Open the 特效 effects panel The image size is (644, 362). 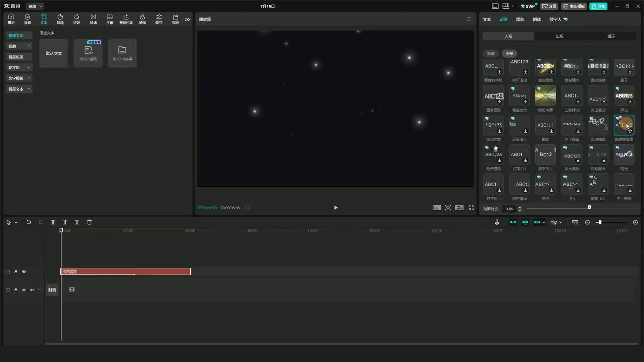(x=76, y=19)
